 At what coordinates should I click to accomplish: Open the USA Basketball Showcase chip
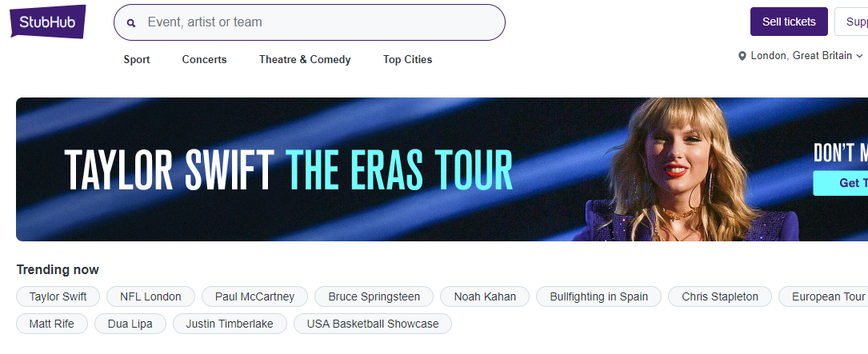tap(373, 324)
